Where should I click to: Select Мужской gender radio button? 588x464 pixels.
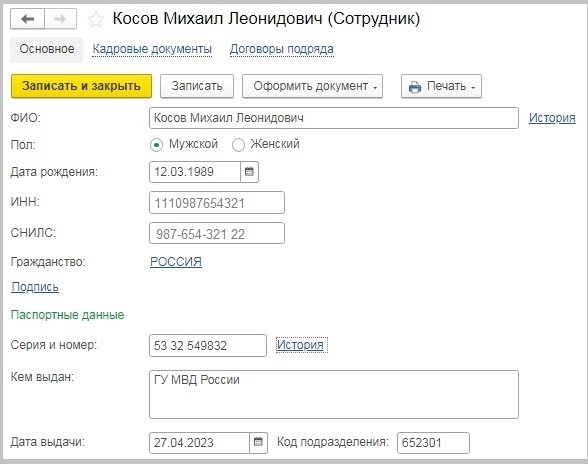(x=156, y=144)
